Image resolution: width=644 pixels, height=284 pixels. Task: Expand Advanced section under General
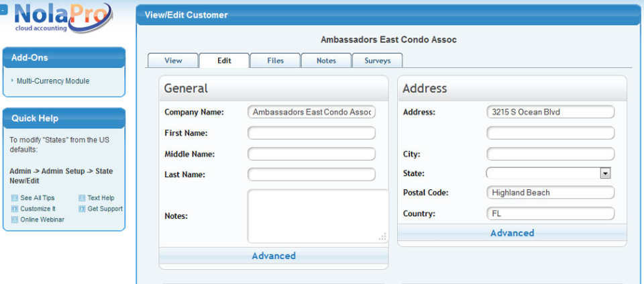(273, 256)
